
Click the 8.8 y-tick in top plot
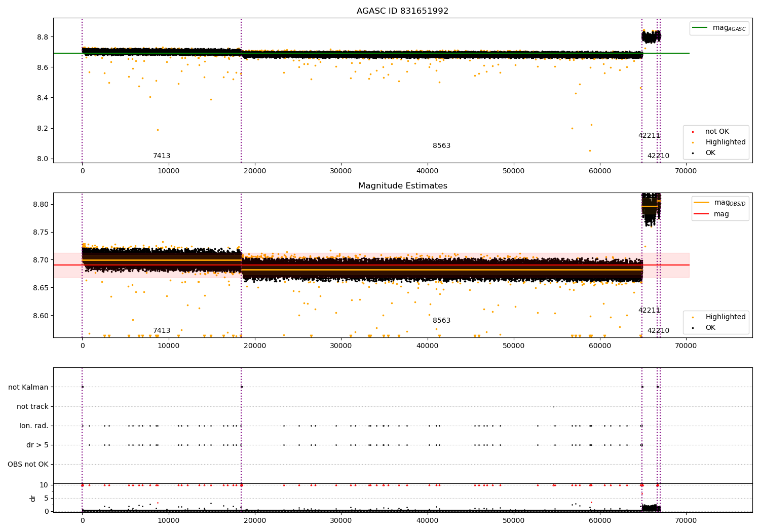43,37
